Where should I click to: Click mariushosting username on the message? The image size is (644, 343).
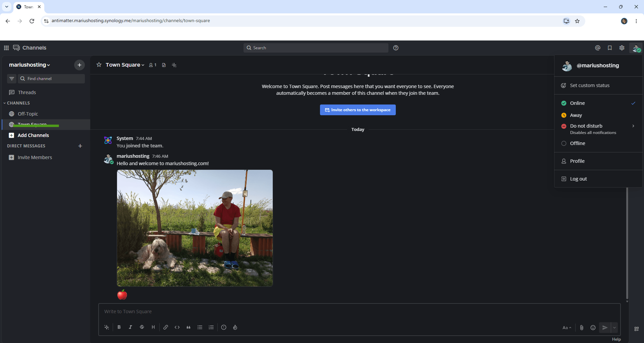pos(133,156)
